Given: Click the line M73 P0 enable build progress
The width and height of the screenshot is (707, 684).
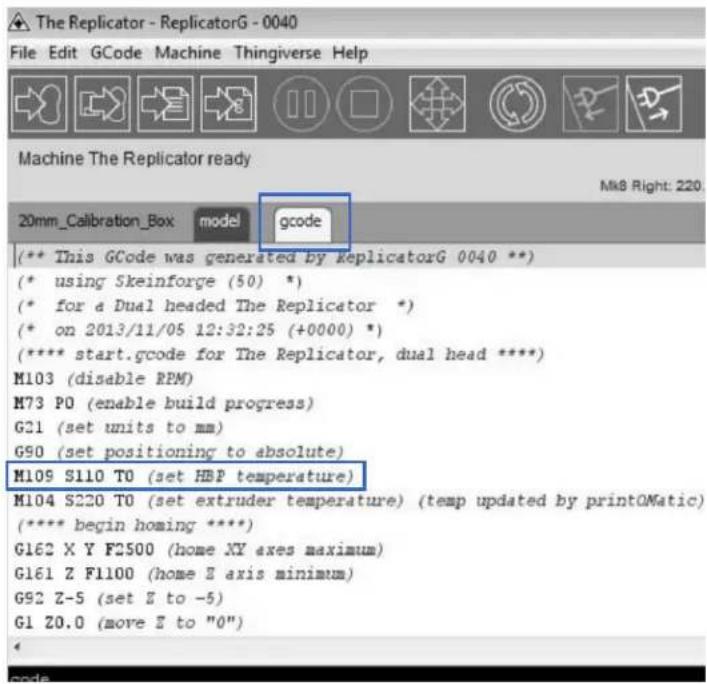Looking at the screenshot, I should point(163,403).
